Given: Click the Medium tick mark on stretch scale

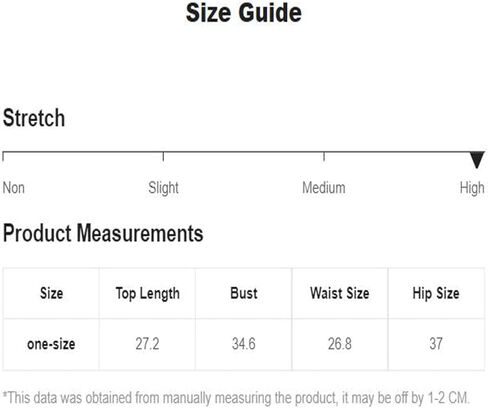Looking at the screenshot, I should 324,157.
